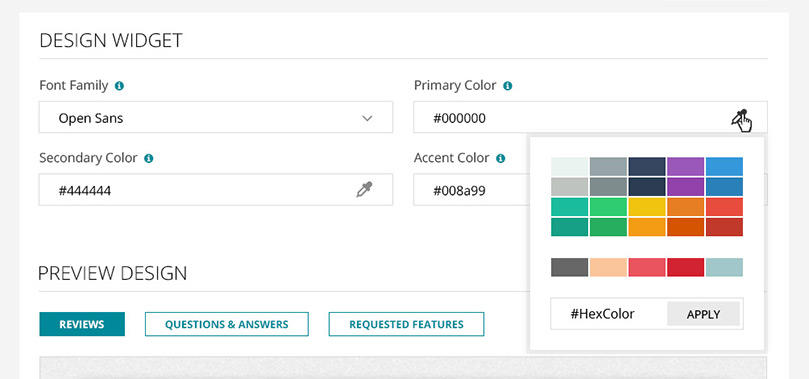
Task: Choose the darkest navy swatch beside dark purple
Action: [x=647, y=187]
